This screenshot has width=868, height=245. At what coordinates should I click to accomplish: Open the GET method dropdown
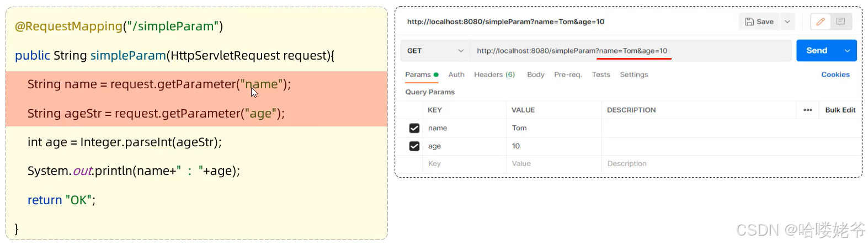point(435,51)
